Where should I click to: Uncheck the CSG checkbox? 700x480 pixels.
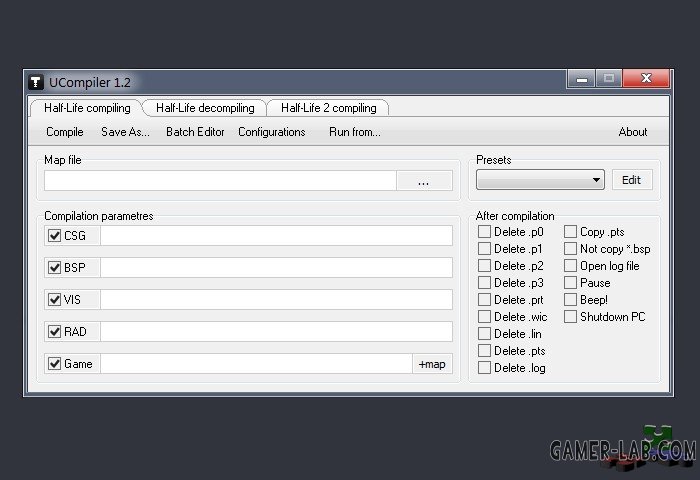(x=54, y=235)
